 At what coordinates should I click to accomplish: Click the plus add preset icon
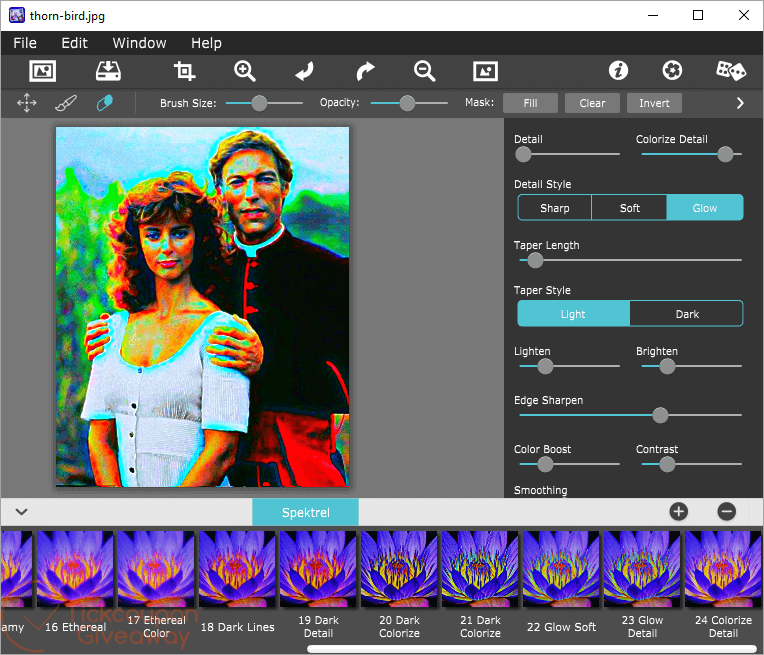pyautogui.click(x=679, y=511)
